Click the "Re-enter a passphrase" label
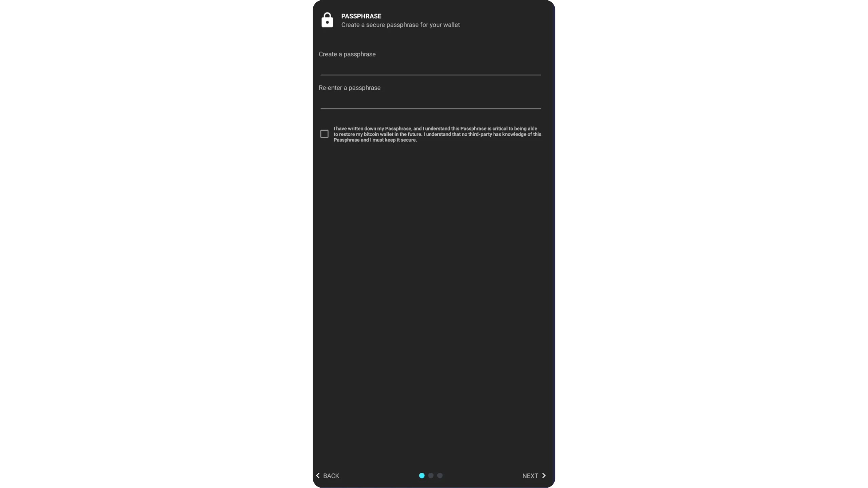The image size is (868, 488). (x=350, y=88)
